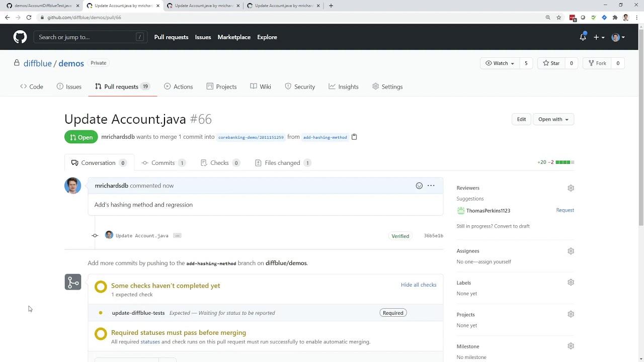Viewport: 644px width, 362px height.
Task: Open the create new plus dropdown
Action: point(599,37)
